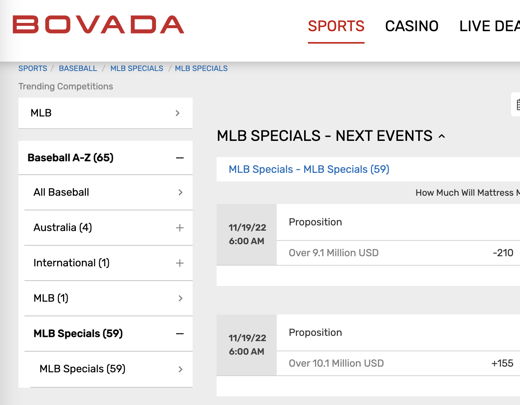Switch to the Sports tab
Screen dimensions: 520x405
pos(336,26)
